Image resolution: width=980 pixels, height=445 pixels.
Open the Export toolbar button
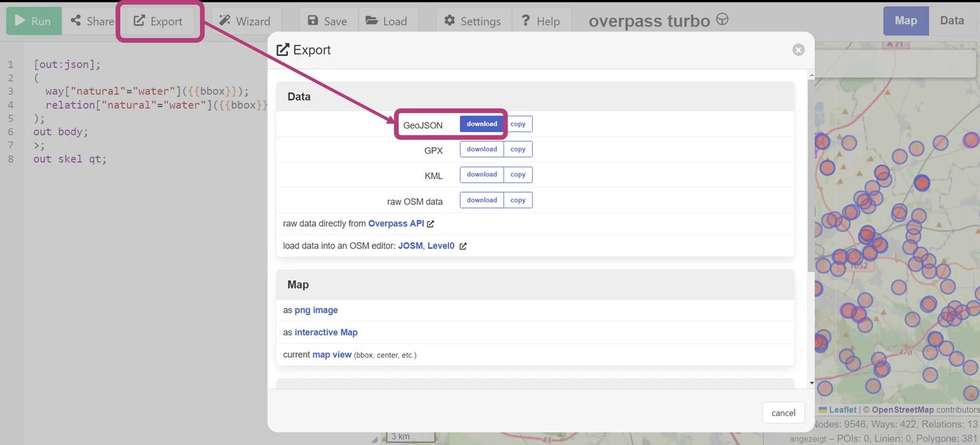tap(158, 21)
